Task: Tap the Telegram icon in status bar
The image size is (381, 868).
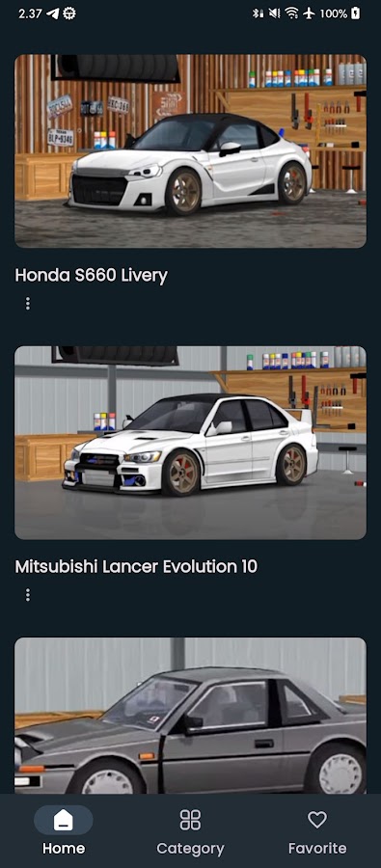Action: tap(53, 14)
